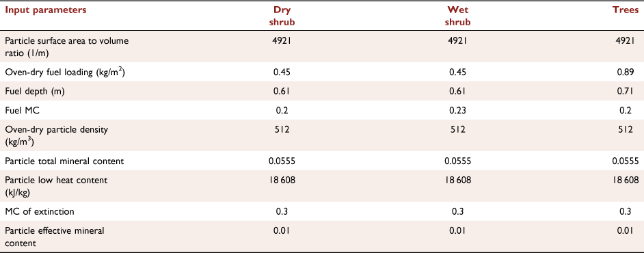Click the Input parameters column header
This screenshot has height=253, width=644.
(x=46, y=10)
